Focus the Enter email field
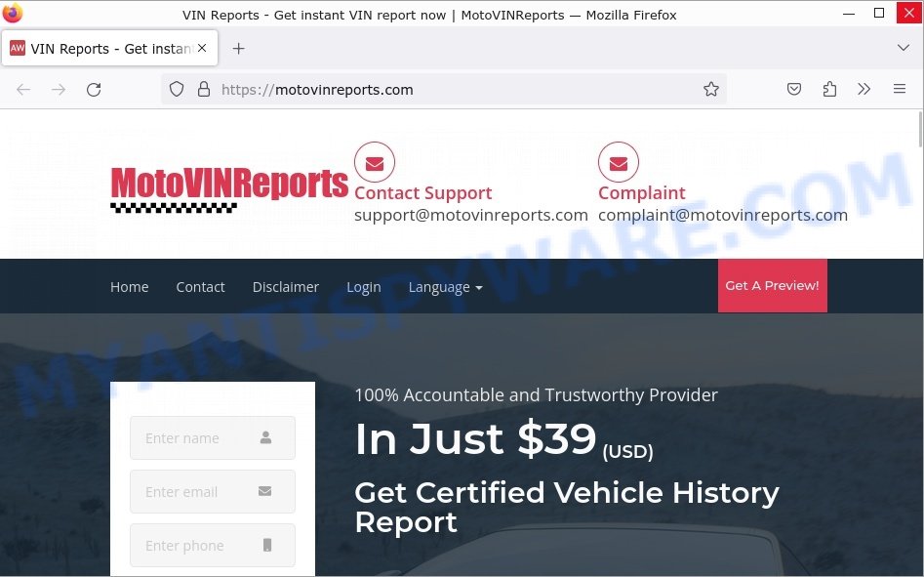Image resolution: width=924 pixels, height=577 pixels. click(x=212, y=491)
